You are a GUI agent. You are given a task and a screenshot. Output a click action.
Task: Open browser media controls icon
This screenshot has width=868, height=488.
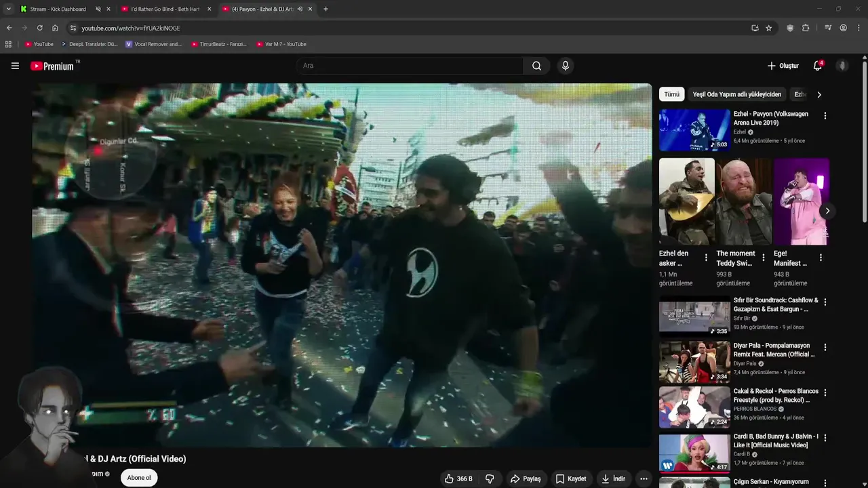[828, 28]
